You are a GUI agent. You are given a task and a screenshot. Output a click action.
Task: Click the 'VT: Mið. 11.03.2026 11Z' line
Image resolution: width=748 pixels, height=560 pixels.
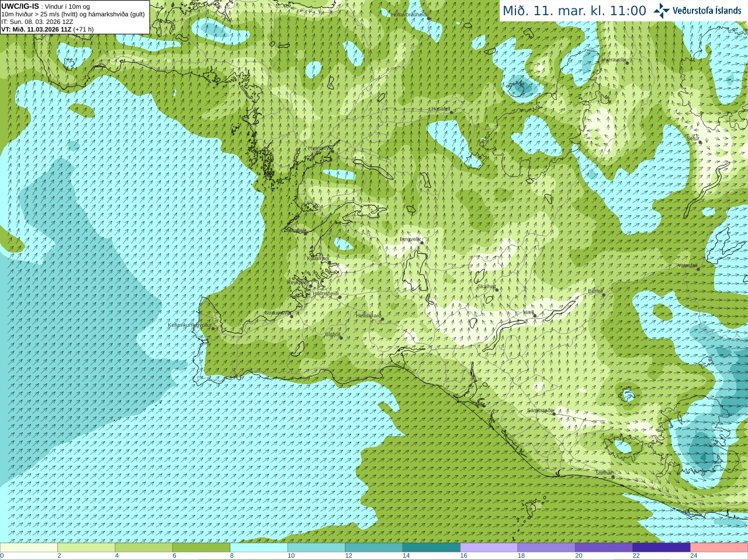pyautogui.click(x=36, y=29)
